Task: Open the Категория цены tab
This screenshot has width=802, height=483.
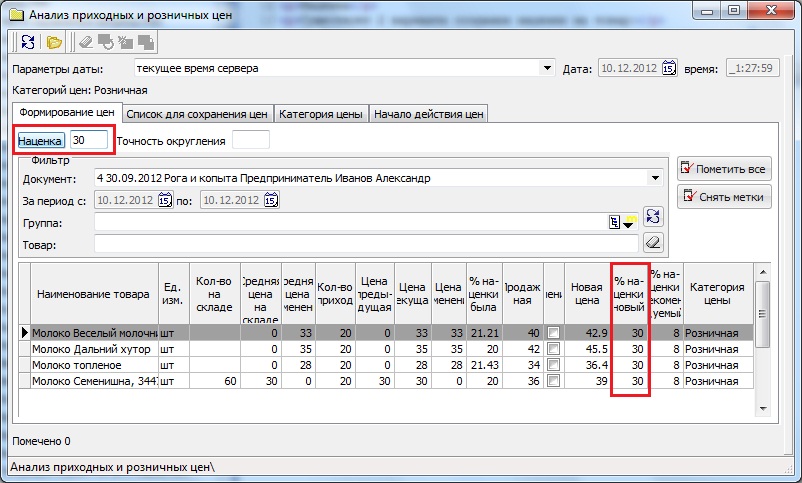Action: [x=321, y=114]
